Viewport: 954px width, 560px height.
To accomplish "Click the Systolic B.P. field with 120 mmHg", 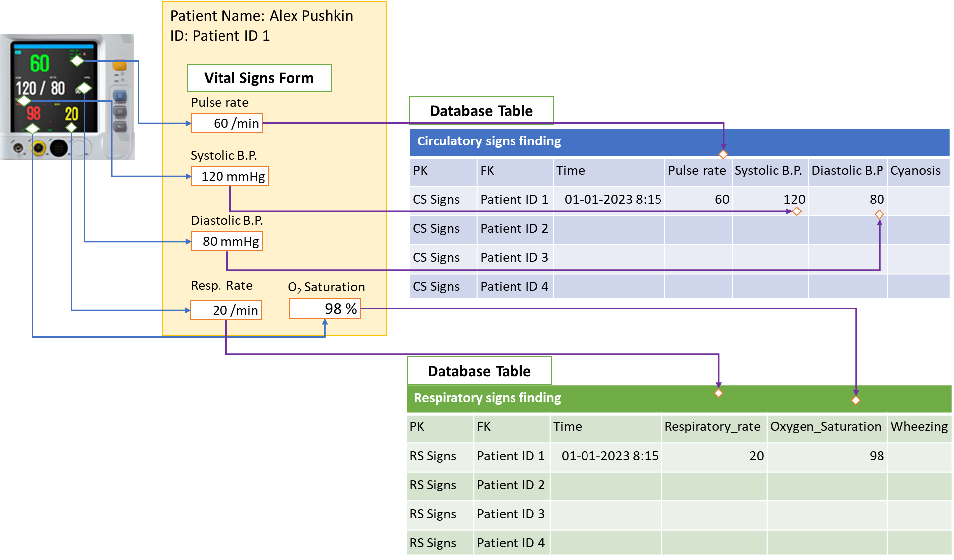I will pos(230,176).
